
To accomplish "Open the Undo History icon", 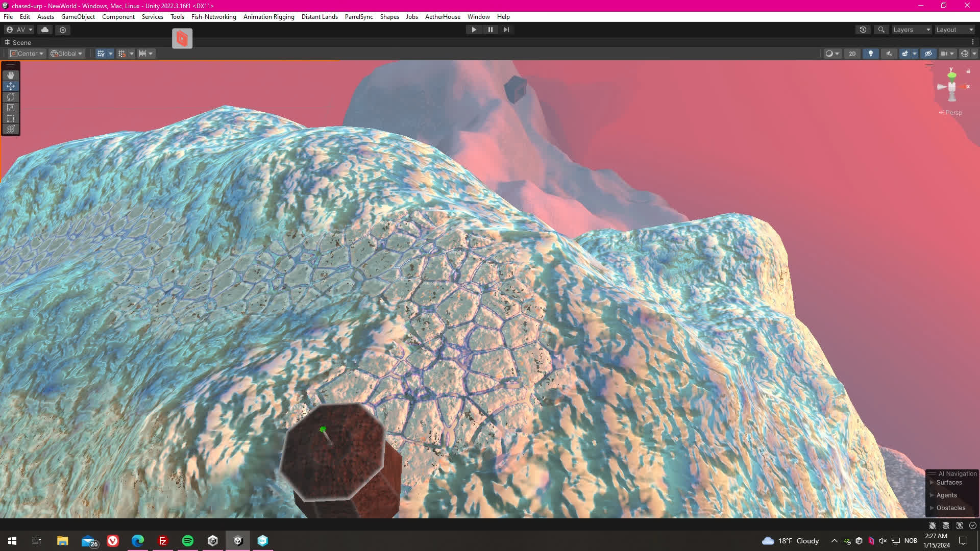I will 863,30.
